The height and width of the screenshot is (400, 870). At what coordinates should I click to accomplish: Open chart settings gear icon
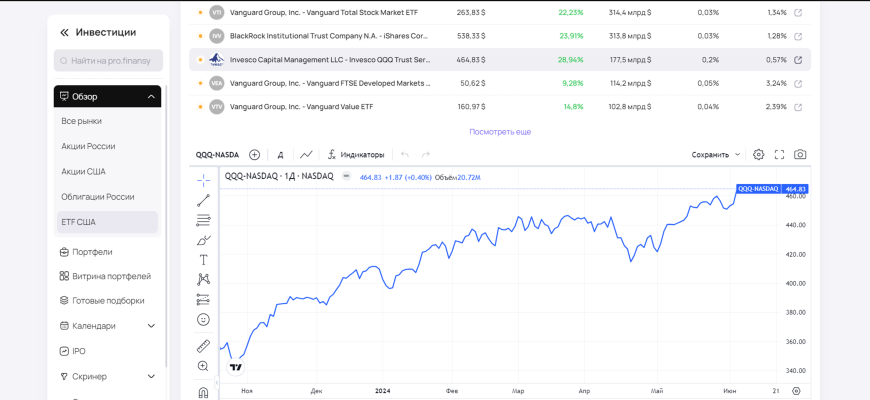(x=758, y=155)
